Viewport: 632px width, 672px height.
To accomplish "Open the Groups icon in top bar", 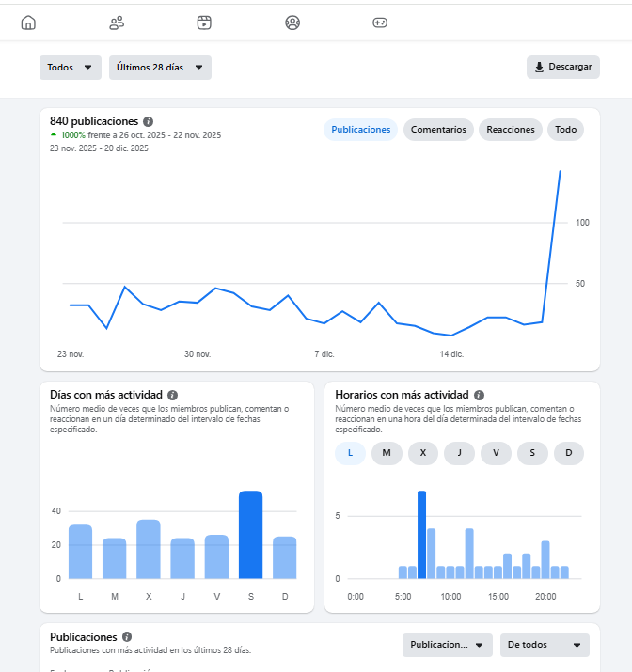I will coord(292,23).
